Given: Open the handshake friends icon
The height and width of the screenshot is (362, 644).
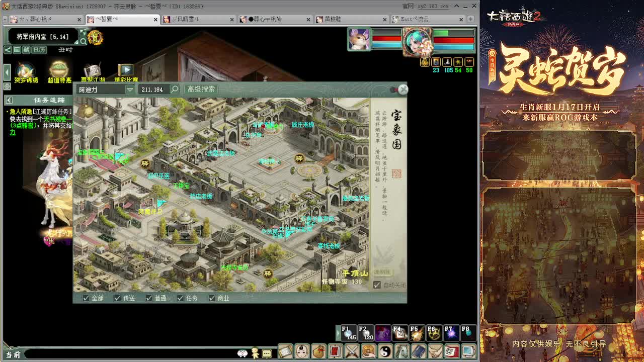Looking at the screenshot, I should point(435,351).
